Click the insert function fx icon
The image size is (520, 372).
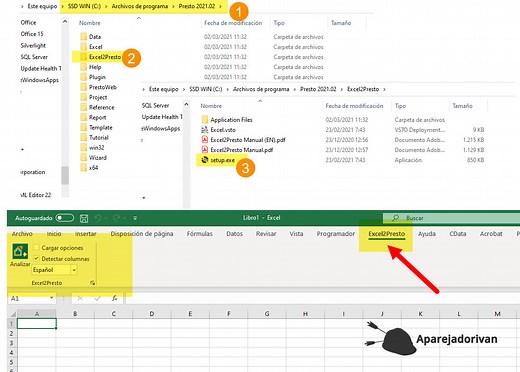tap(114, 298)
